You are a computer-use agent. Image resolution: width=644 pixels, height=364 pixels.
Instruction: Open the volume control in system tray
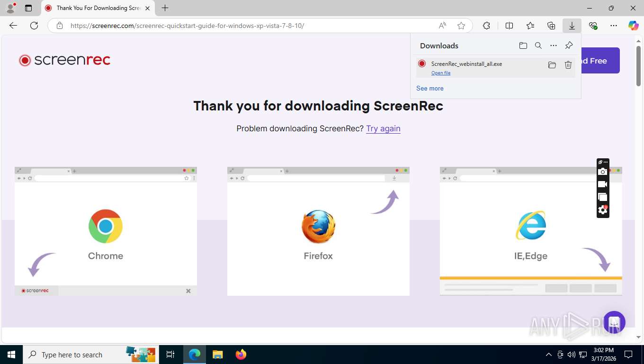(572, 355)
